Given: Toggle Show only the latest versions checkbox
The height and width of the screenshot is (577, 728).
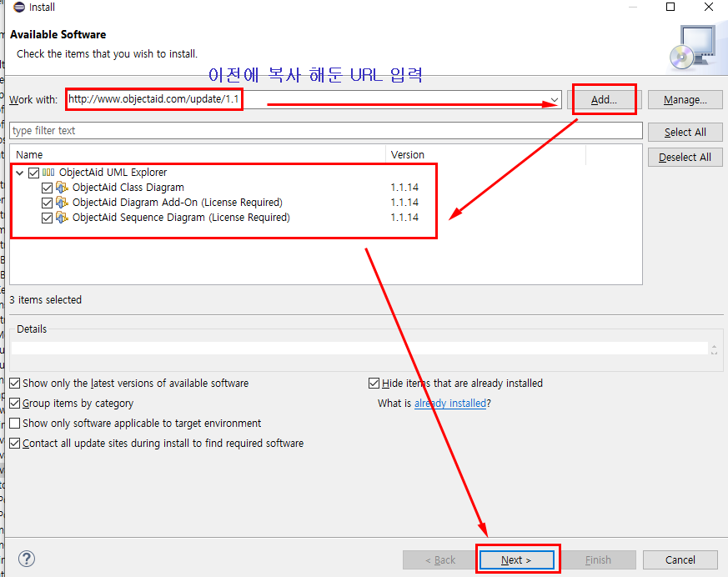Looking at the screenshot, I should (x=15, y=383).
